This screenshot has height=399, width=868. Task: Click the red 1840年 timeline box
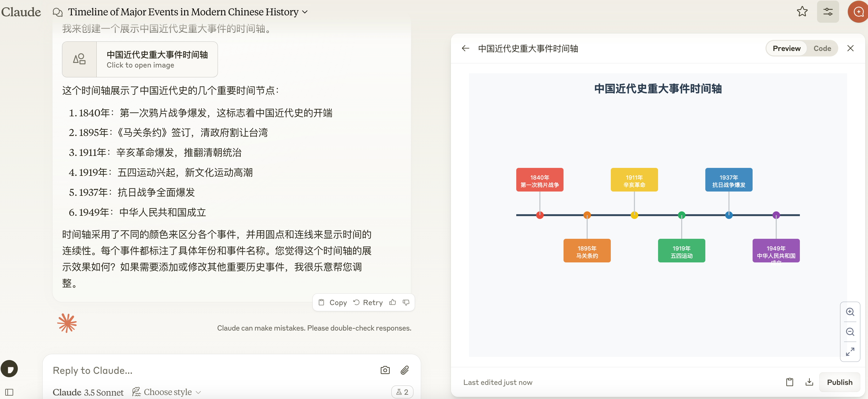[x=540, y=180]
